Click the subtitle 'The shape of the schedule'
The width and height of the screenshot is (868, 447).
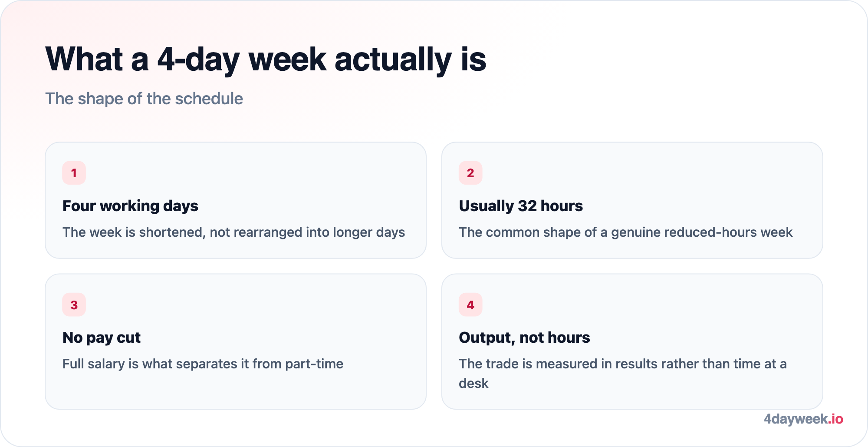(144, 99)
